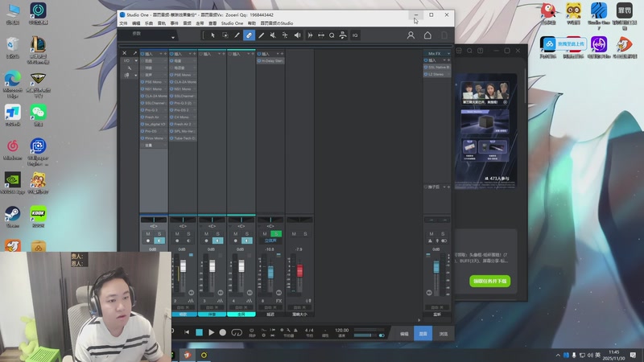This screenshot has height=362, width=644.
Task: Add insert with plus on first channel
Action: point(166,54)
